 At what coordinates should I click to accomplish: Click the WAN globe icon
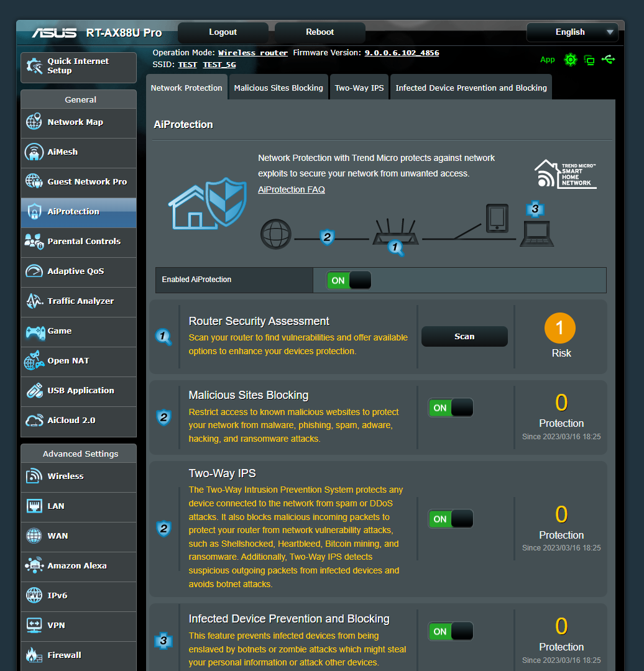pos(34,536)
